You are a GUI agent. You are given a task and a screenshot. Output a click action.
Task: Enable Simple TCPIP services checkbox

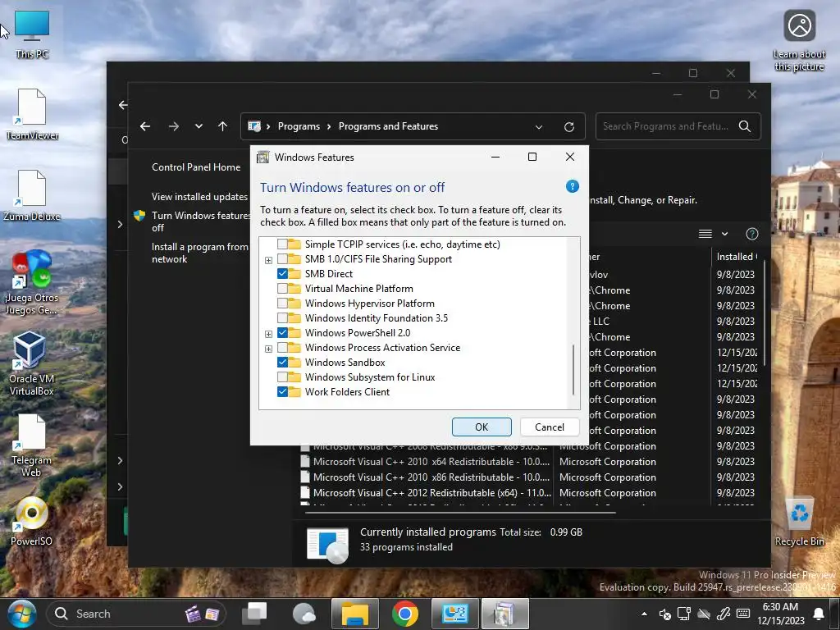click(x=282, y=244)
